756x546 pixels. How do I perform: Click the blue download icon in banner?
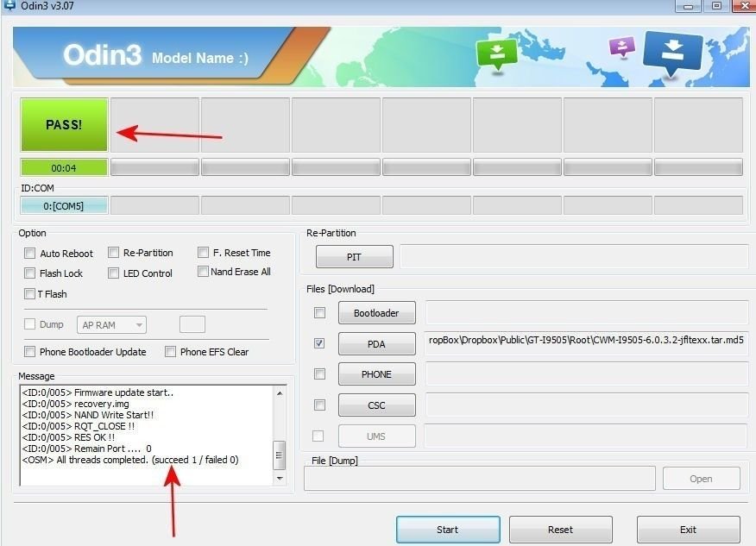point(672,53)
